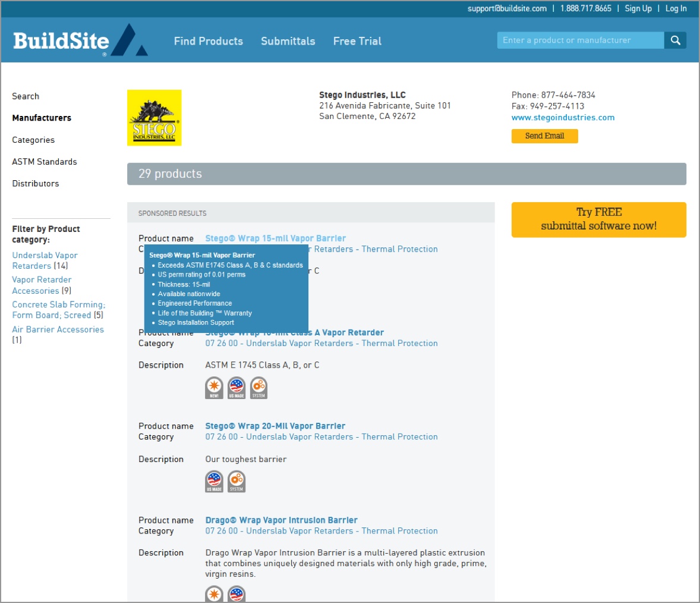Screen dimensions: 700x603
Task: Click the System badge under Class A Vapor Retarder
Action: tap(259, 388)
